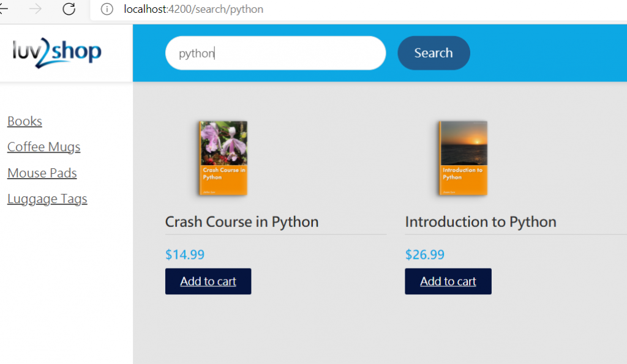Screen dimensions: 627x364
Task: Click Introduction to Python book cover
Action: [x=463, y=158]
